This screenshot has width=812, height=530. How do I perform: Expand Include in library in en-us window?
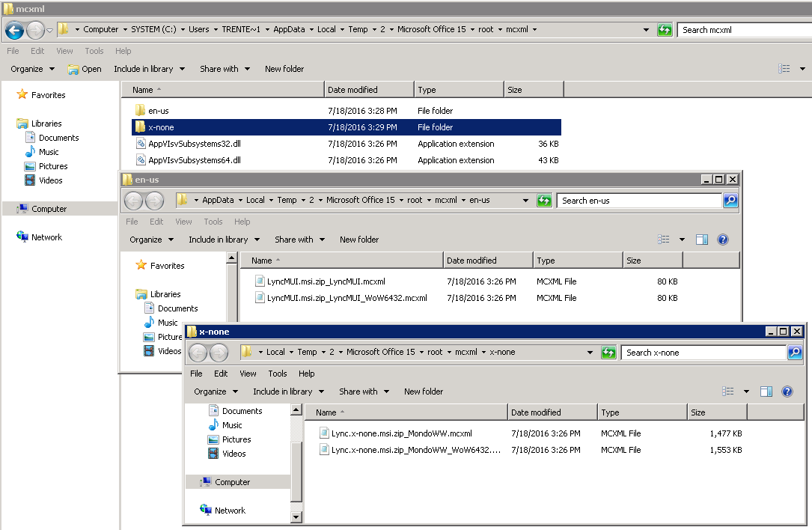224,240
